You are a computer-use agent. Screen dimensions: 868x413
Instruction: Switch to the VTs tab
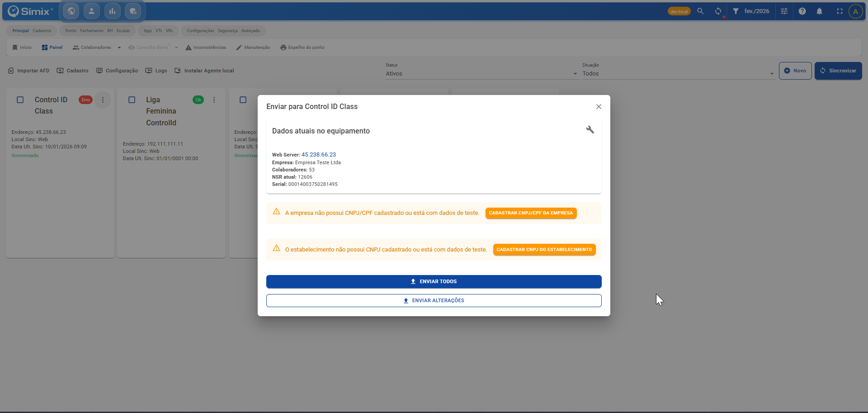coord(159,31)
